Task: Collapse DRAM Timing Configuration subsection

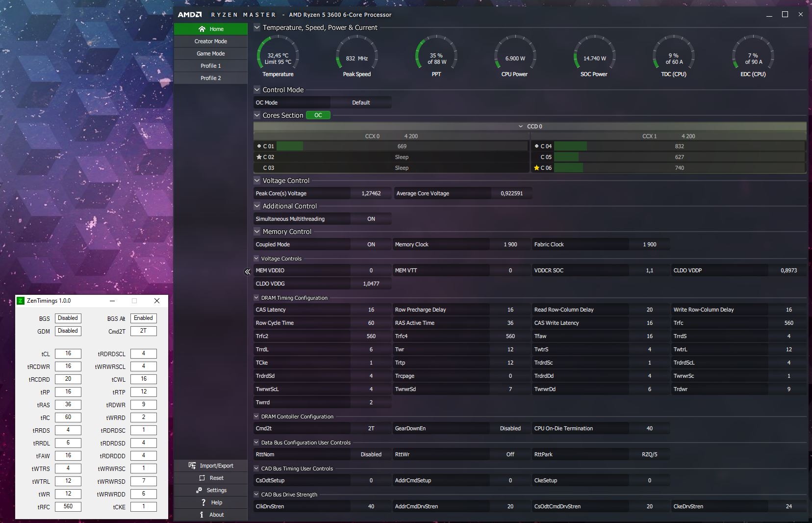Action: click(256, 298)
